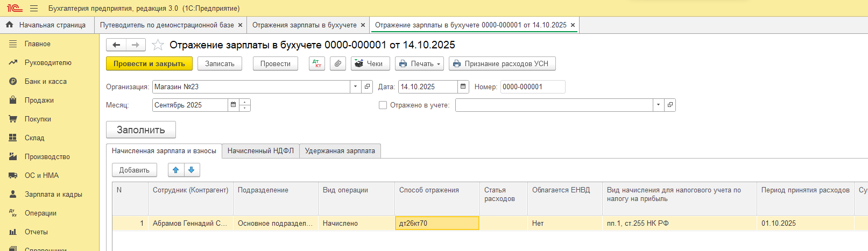Move the row up with the blue arrow
This screenshot has height=251, width=868.
point(175,170)
